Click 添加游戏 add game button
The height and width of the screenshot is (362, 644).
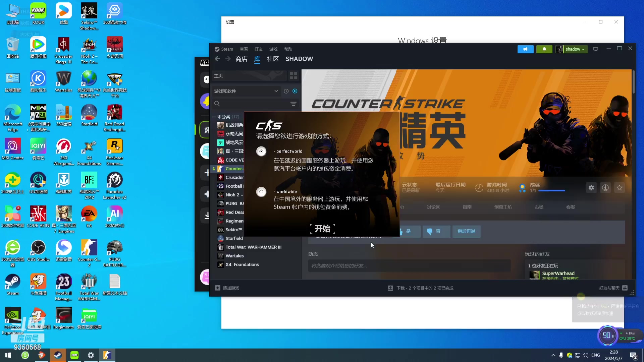[227, 288]
